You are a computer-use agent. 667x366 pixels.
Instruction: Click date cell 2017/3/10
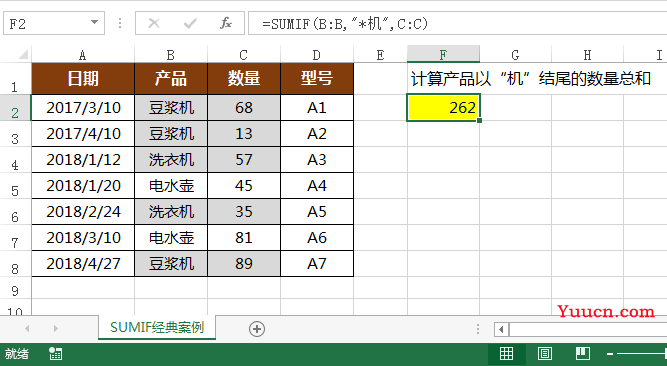click(83, 108)
